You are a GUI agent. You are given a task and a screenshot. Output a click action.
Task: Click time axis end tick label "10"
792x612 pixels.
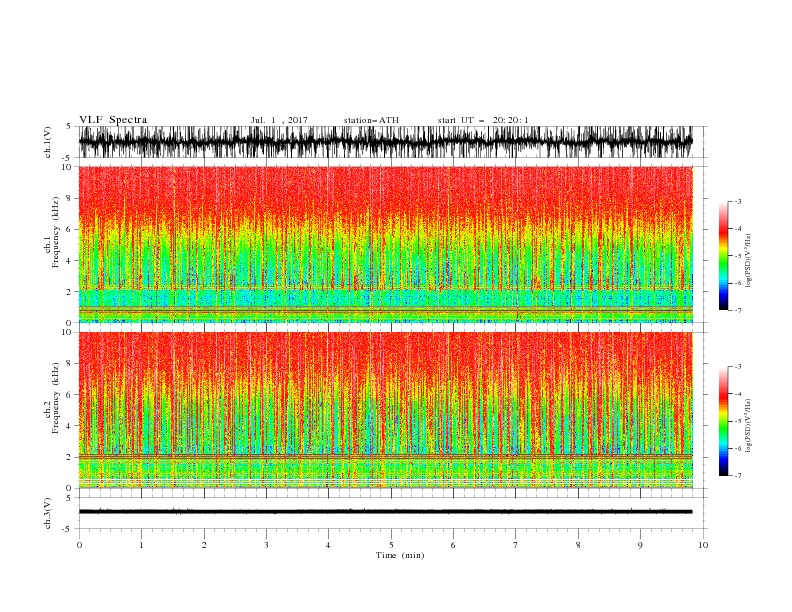click(703, 545)
